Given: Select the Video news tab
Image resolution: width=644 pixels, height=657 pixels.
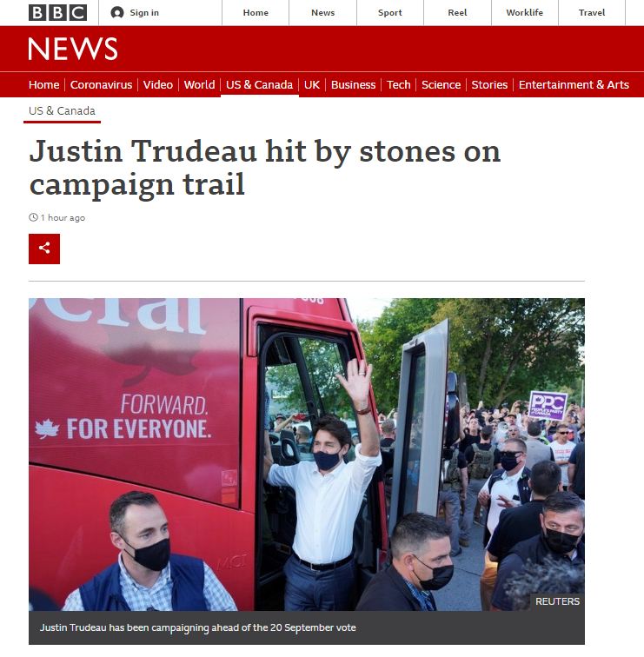Looking at the screenshot, I should 157,84.
